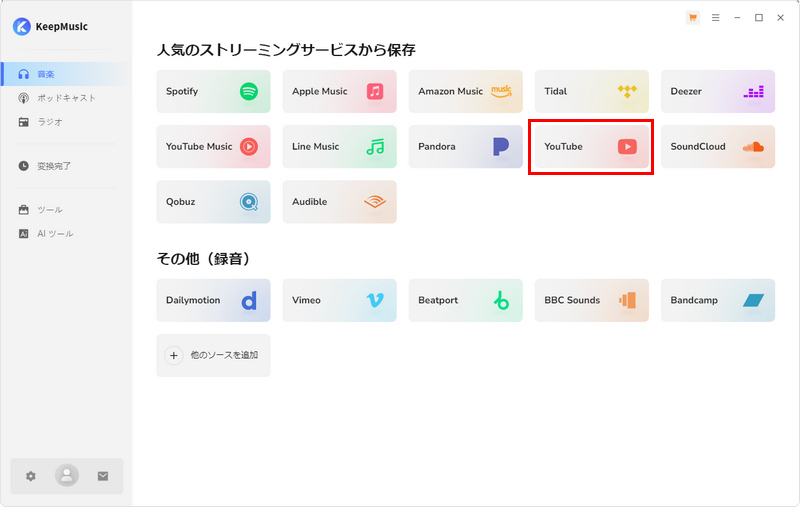
Task: Open the Deezer card
Action: click(x=718, y=91)
